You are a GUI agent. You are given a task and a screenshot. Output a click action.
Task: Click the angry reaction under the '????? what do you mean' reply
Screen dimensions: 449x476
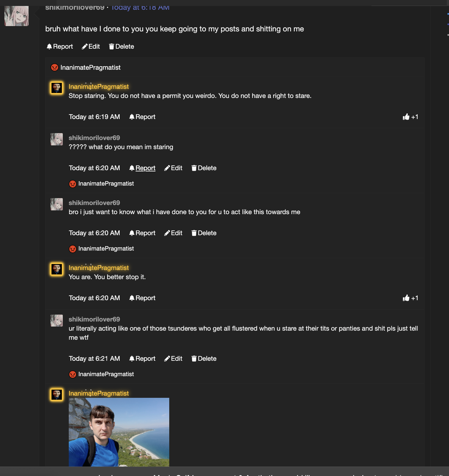73,184
